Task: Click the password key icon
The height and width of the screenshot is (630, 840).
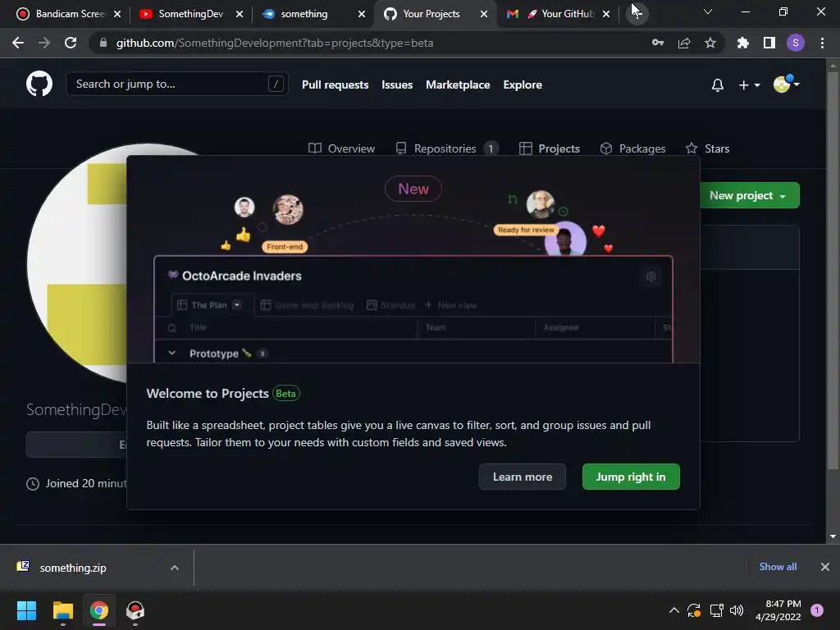Action: tap(658, 43)
